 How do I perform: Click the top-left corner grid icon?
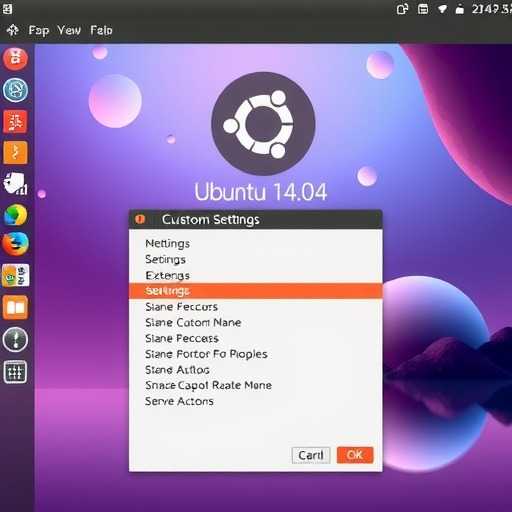click(x=7, y=9)
